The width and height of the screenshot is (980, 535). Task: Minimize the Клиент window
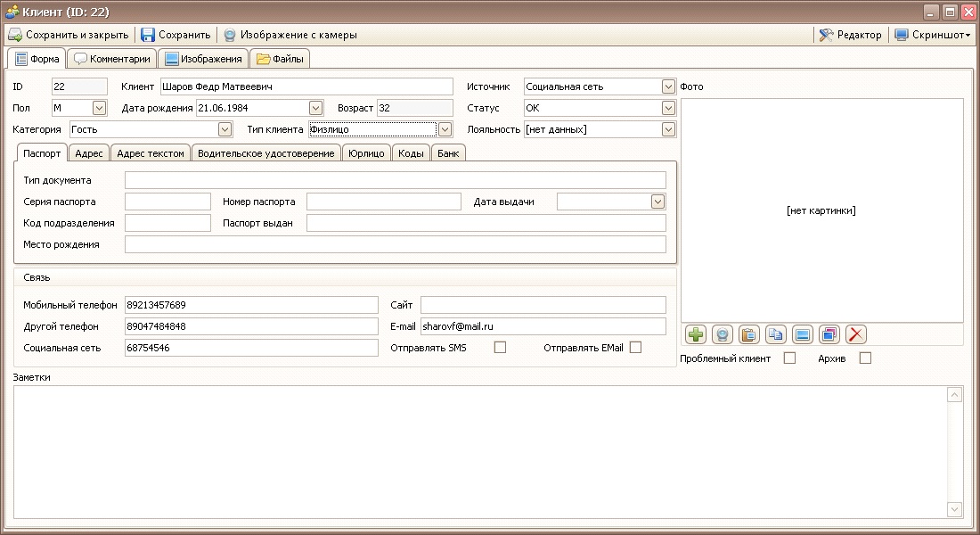point(931,12)
